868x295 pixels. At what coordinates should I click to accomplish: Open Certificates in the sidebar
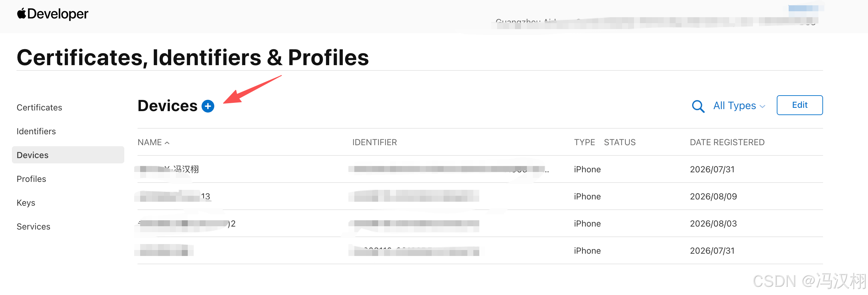39,107
